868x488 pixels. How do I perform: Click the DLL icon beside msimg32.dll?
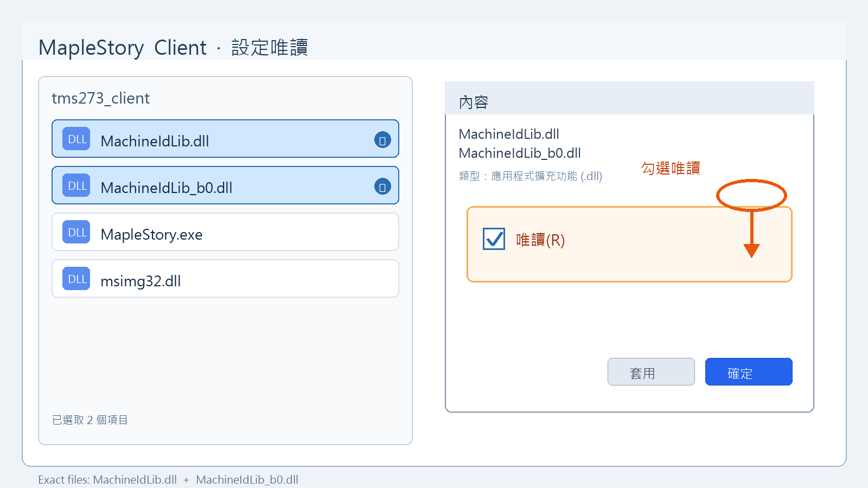click(x=76, y=279)
